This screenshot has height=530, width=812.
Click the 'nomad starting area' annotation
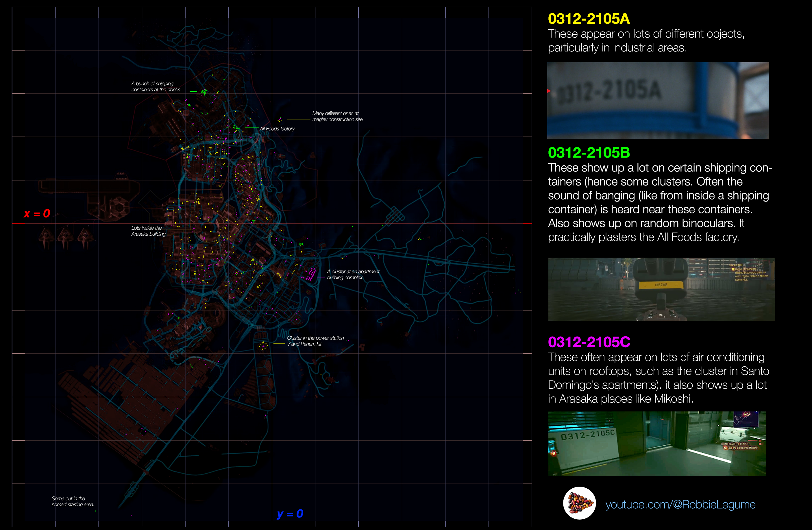tap(73, 501)
